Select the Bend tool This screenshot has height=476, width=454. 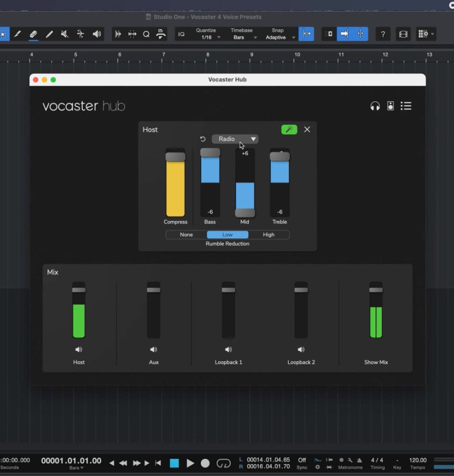[x=80, y=34]
